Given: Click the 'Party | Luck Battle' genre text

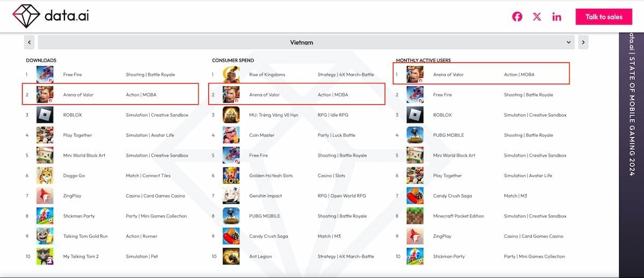Looking at the screenshot, I should [336, 135].
